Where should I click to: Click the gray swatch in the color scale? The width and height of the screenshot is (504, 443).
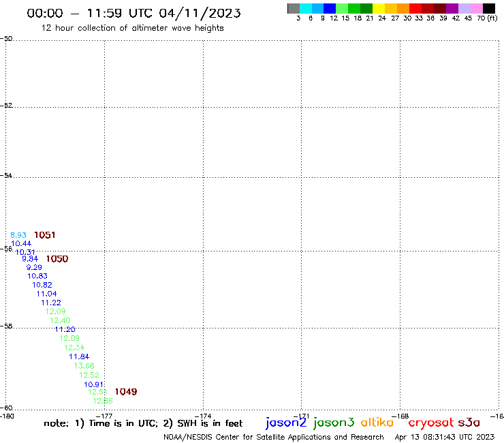pos(294,8)
